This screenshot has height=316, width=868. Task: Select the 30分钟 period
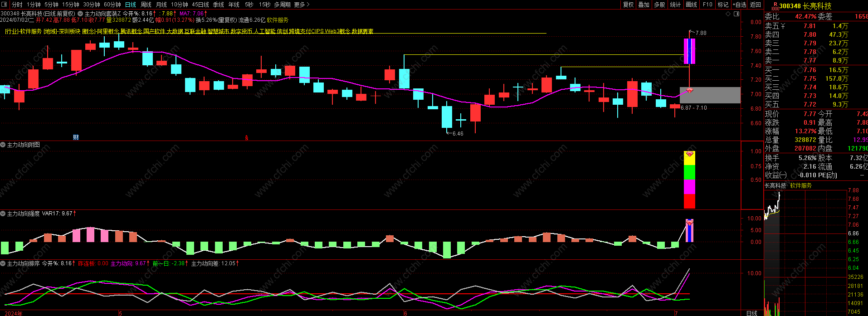pyautogui.click(x=92, y=5)
